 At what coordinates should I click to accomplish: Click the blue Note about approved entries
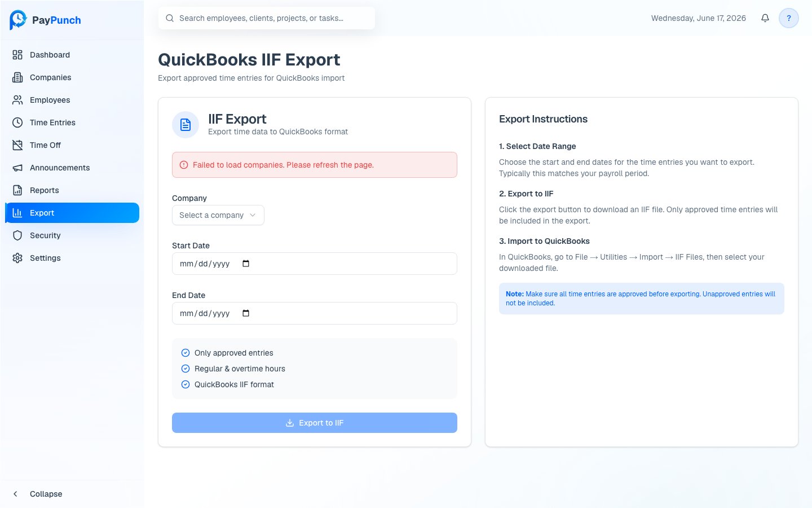click(642, 299)
